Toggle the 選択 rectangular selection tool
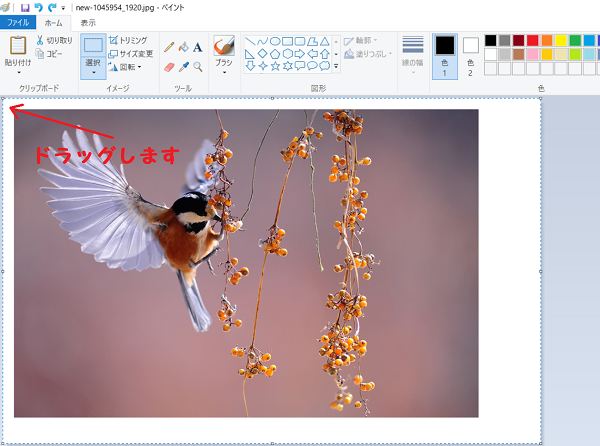 93,46
